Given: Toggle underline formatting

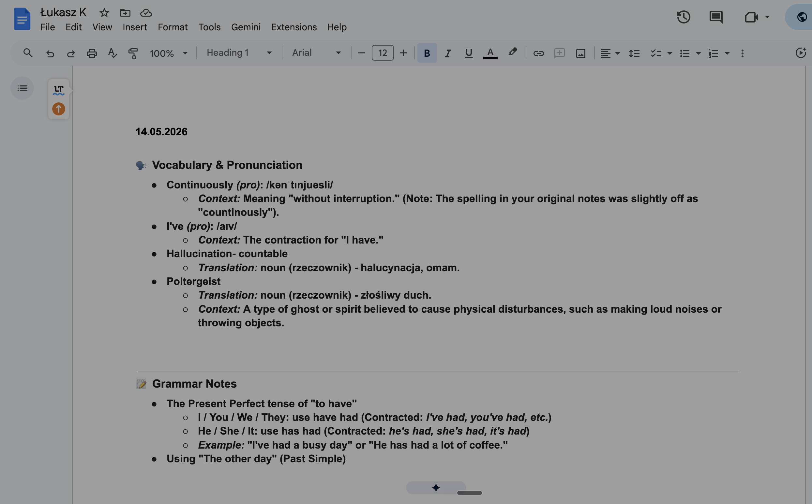Looking at the screenshot, I should point(469,53).
